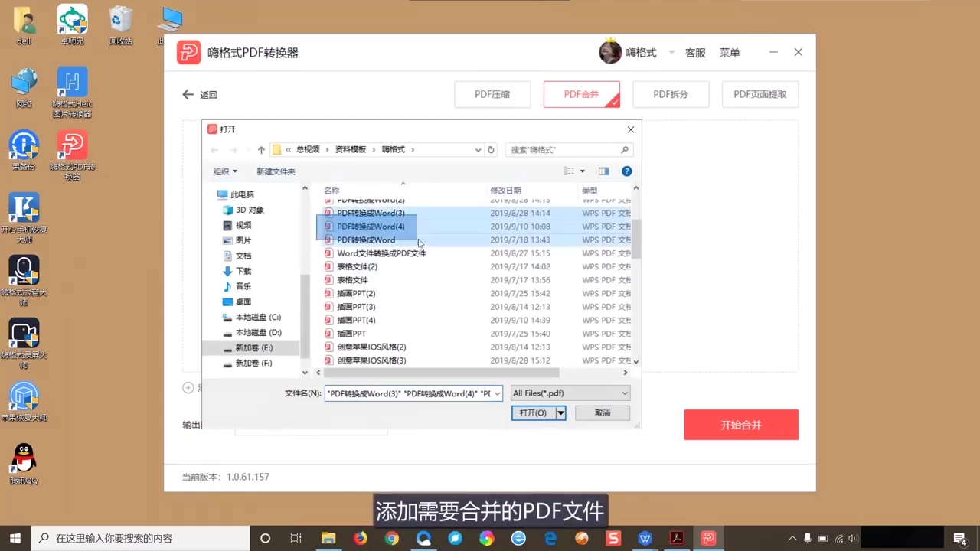Select the 回收站 recycle bin icon
The height and width of the screenshot is (551, 980).
pyautogui.click(x=121, y=25)
